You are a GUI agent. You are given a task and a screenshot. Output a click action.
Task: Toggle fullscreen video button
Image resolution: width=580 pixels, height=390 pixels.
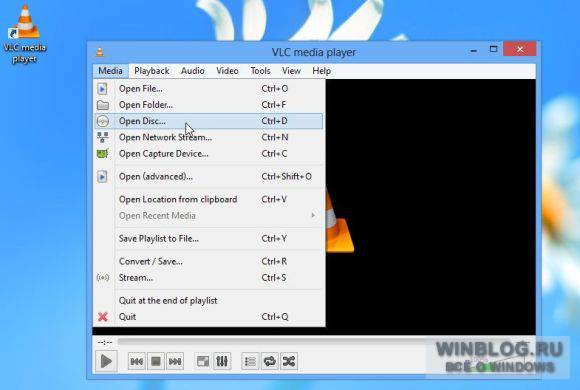coord(203,361)
